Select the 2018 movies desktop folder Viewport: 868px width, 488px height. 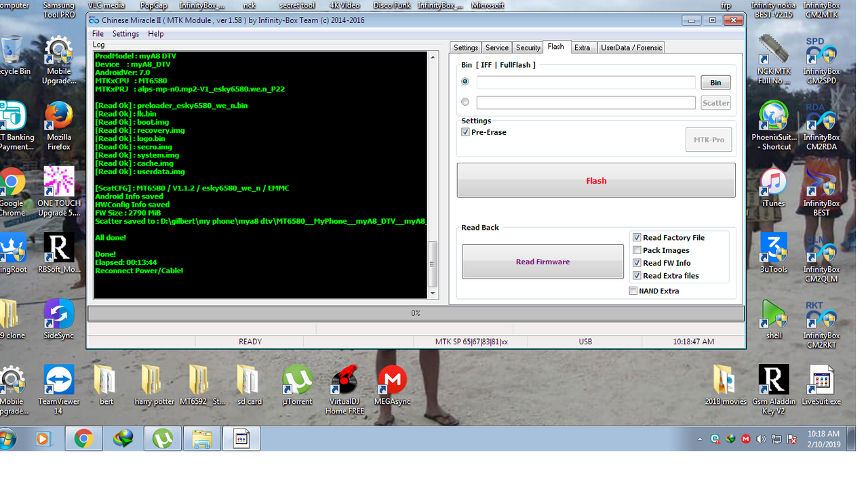[726, 385]
